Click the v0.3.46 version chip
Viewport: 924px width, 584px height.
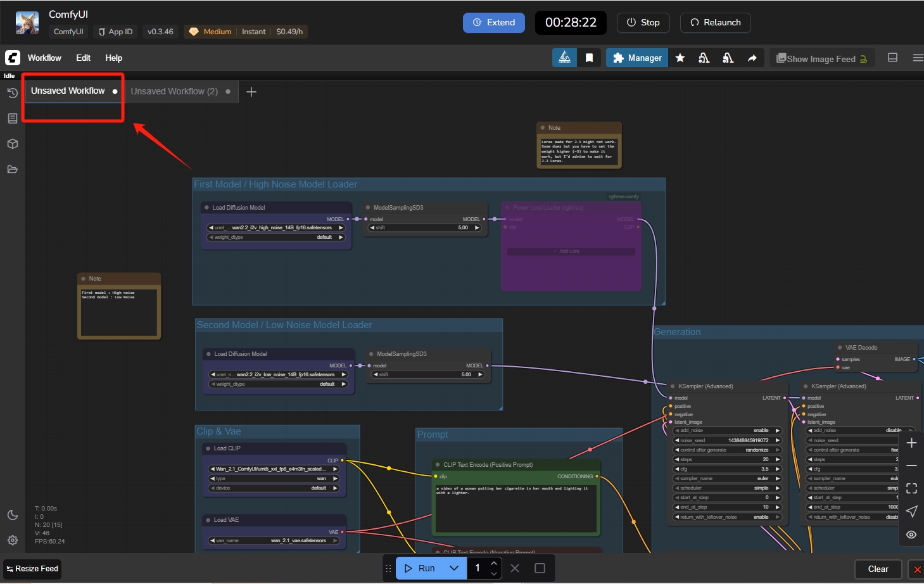pyautogui.click(x=160, y=32)
